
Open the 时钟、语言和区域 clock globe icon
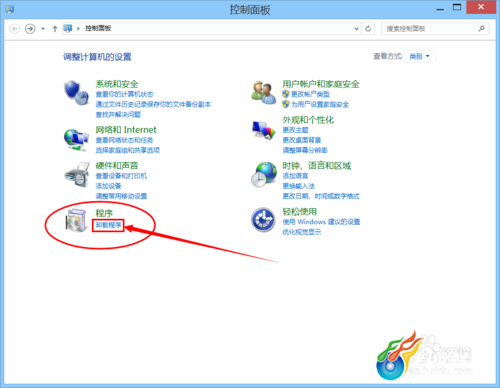[264, 174]
